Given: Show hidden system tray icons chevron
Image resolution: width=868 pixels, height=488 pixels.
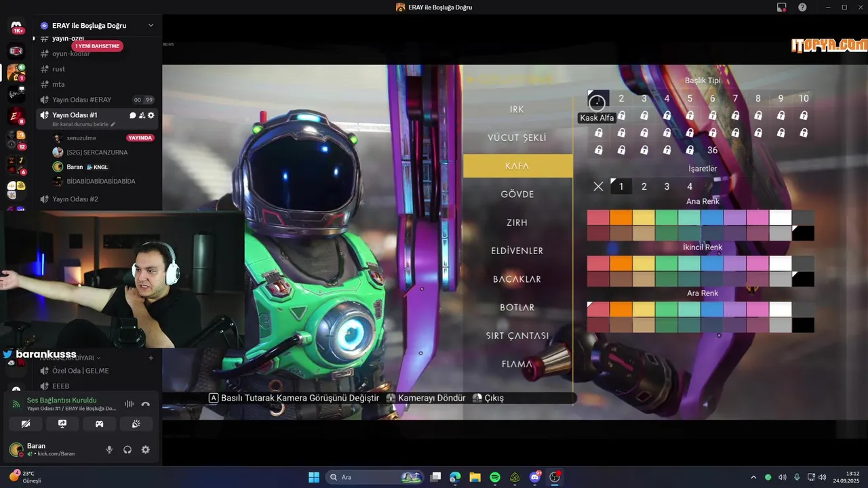Looking at the screenshot, I should coord(753,477).
